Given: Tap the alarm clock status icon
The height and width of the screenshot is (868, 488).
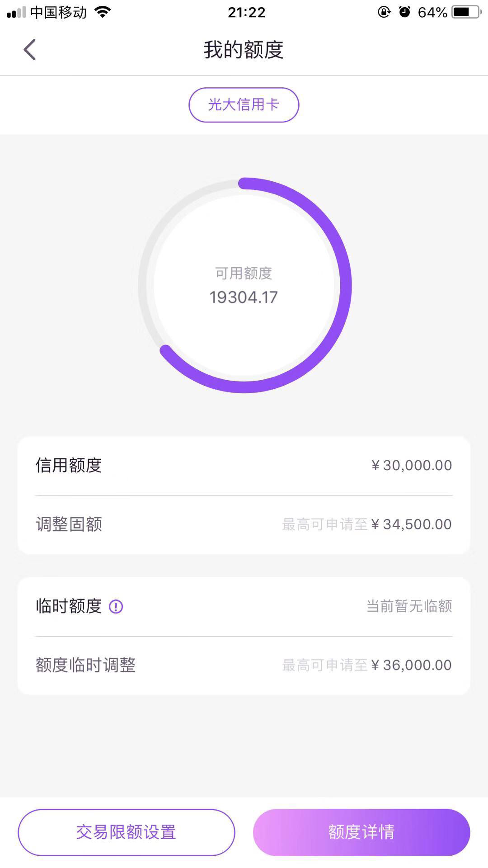Looking at the screenshot, I should click(x=404, y=12).
